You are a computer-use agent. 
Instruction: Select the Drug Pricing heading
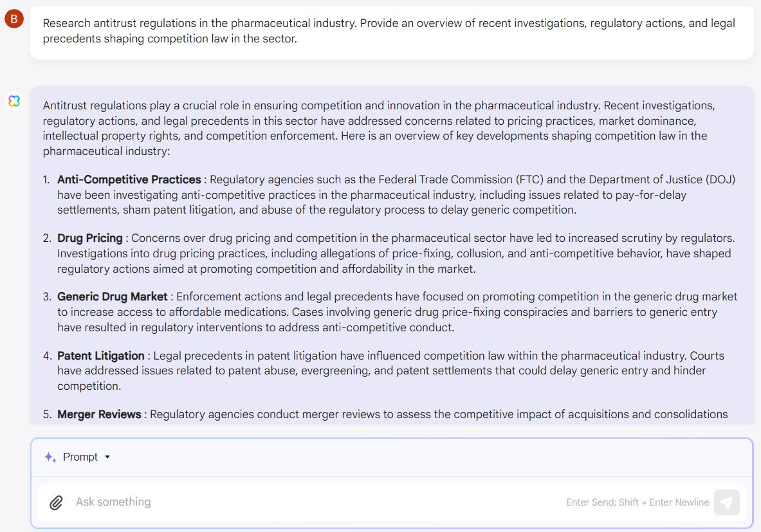click(90, 238)
